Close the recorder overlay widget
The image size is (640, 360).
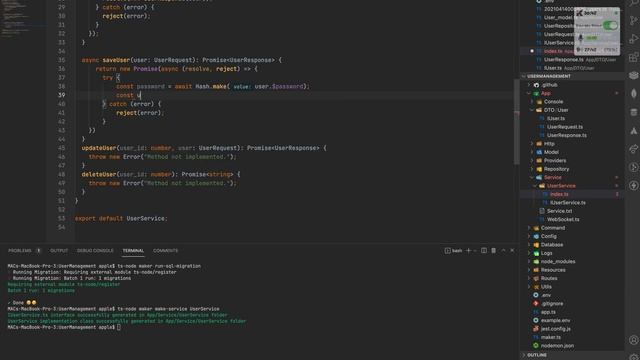point(616,13)
